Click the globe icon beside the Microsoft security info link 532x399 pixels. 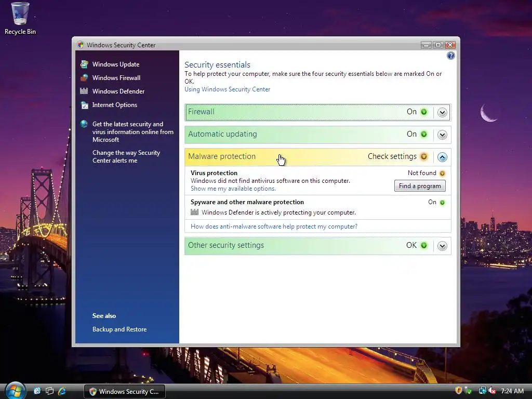coord(84,124)
